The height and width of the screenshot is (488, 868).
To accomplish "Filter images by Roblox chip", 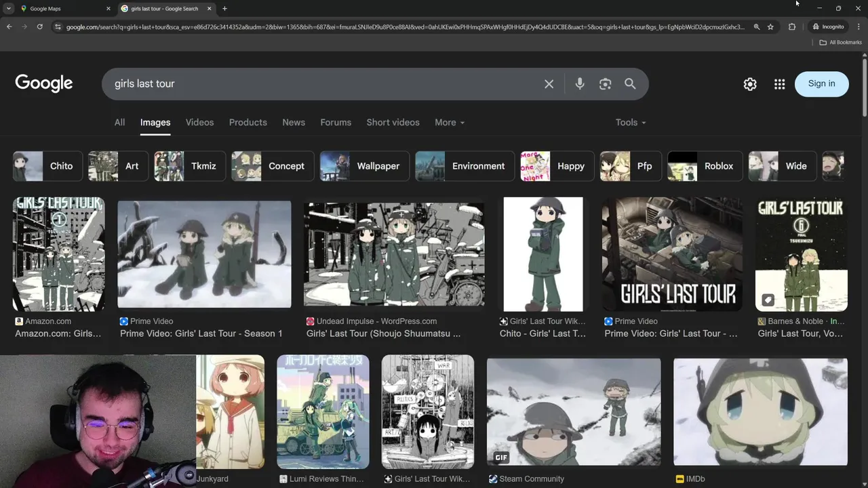I will coord(705,166).
